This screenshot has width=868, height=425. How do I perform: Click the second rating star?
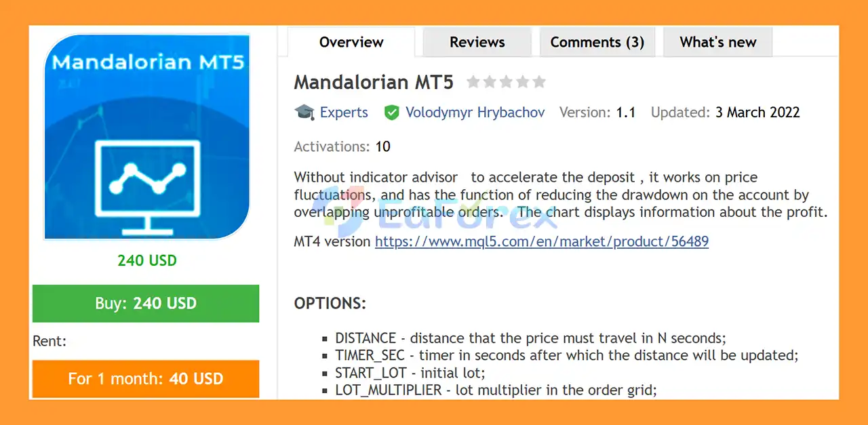tap(490, 82)
